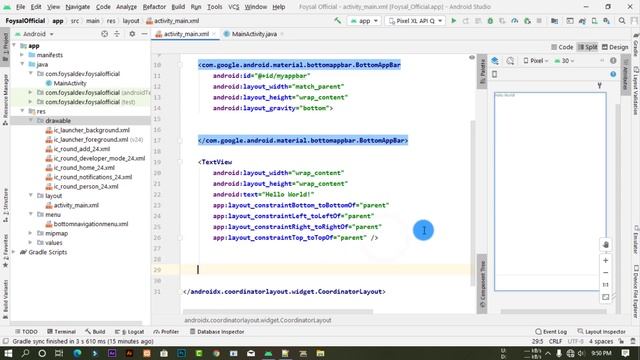Open the Pixel preview device dropdown
Viewport: 640px width, 360px height.
(536, 61)
